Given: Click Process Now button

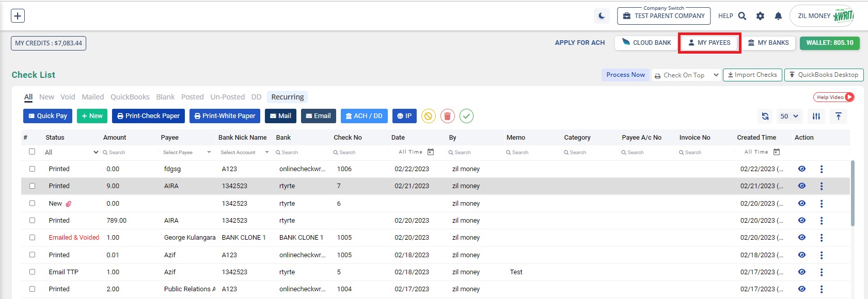Looking at the screenshot, I should click(625, 75).
